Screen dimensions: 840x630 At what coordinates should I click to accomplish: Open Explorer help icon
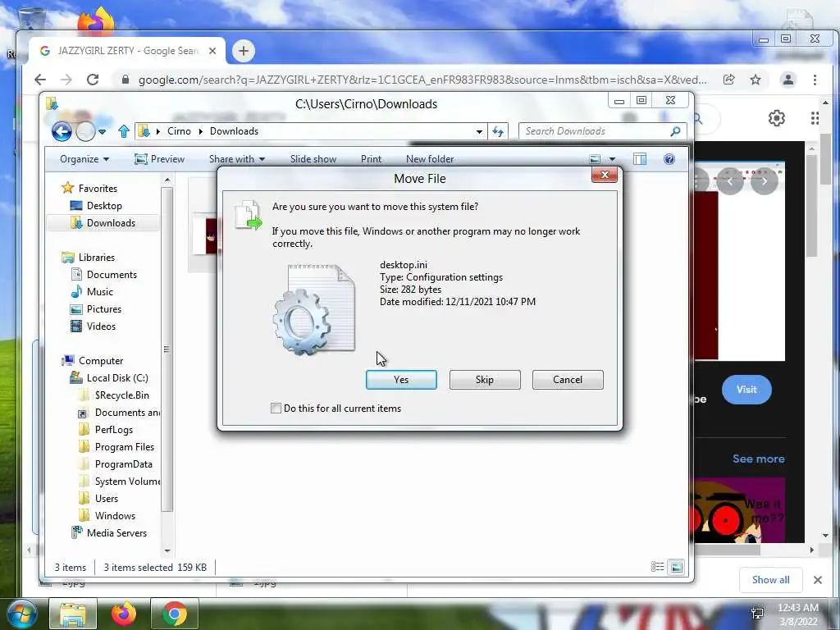[669, 159]
